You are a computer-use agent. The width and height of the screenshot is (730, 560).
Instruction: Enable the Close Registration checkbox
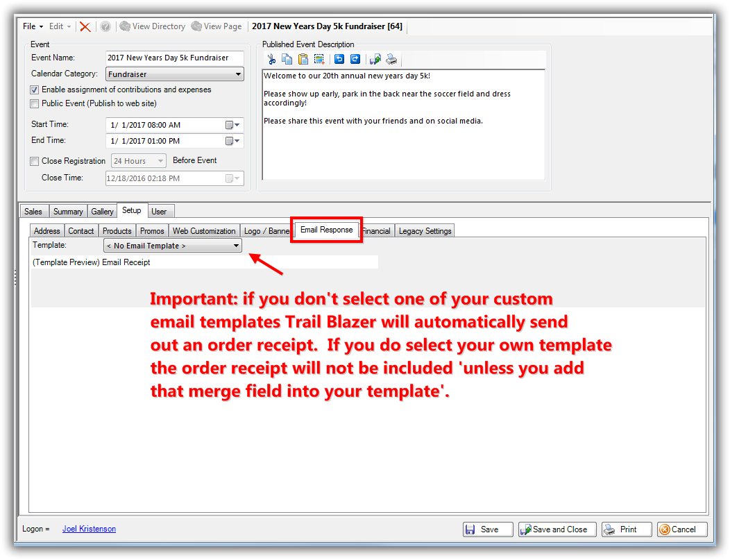tap(35, 161)
